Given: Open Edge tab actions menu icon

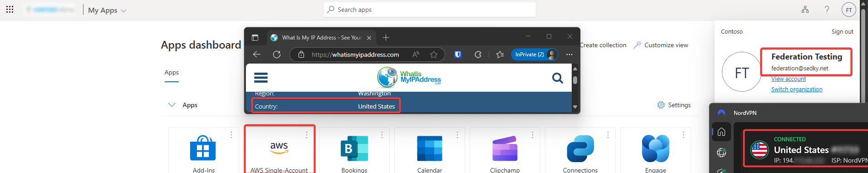Looking at the screenshot, I should coord(255,38).
